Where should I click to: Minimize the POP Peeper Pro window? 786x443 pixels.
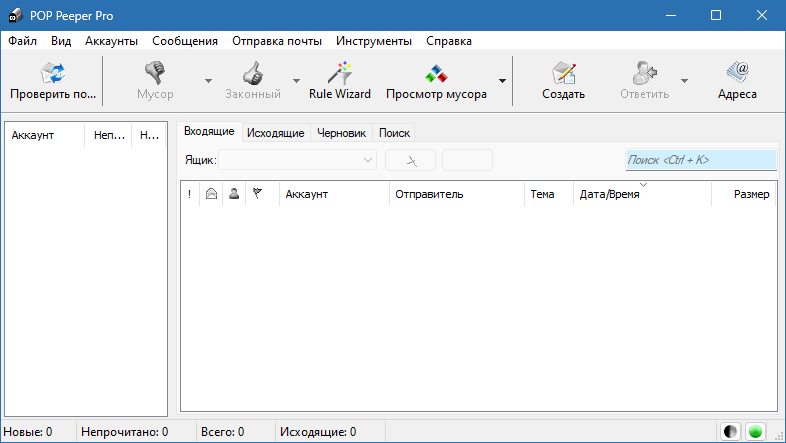[x=671, y=16]
